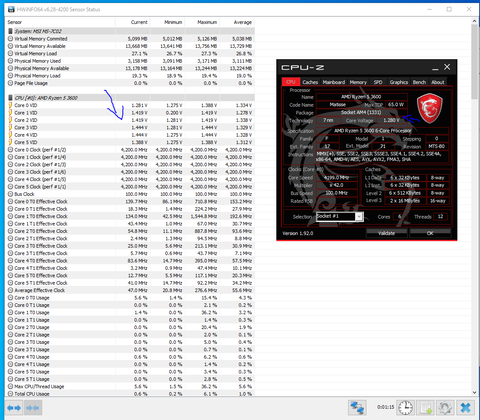Image resolution: width=480 pixels, height=420 pixels.
Task: Minimize the CPU-Z window
Action: tap(435, 68)
